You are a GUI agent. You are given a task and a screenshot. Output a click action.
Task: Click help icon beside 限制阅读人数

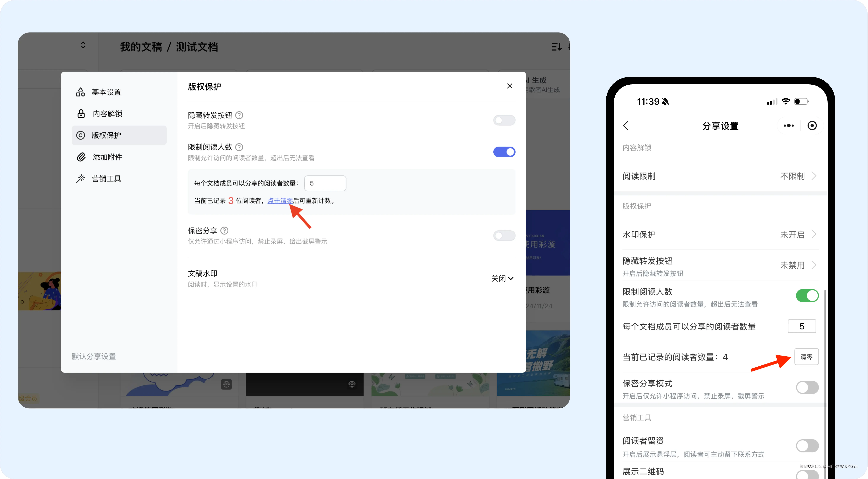(x=239, y=147)
